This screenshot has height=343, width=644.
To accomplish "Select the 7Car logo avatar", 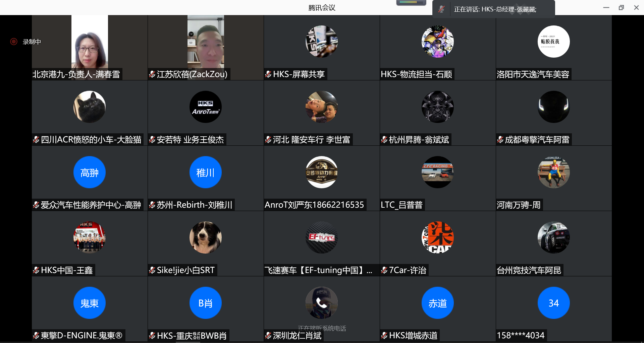I will [437, 237].
